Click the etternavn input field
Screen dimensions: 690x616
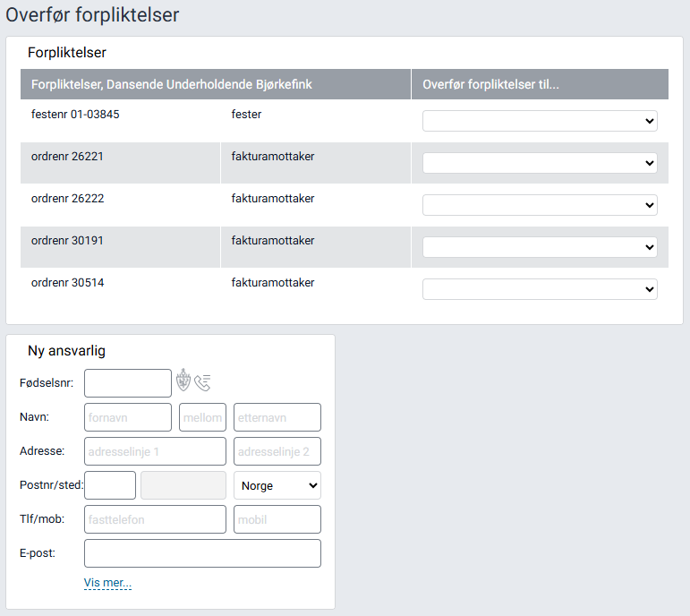point(277,417)
